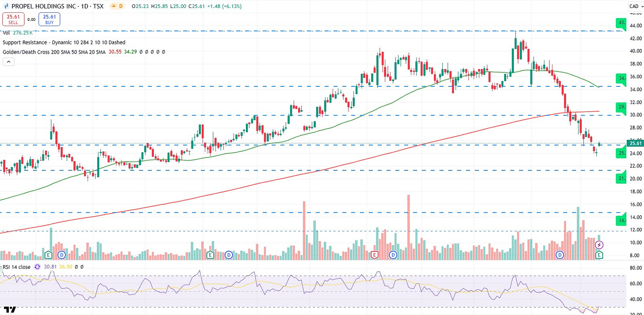Select the Support Resistance - Dynamic indicator legend

pyautogui.click(x=64, y=42)
